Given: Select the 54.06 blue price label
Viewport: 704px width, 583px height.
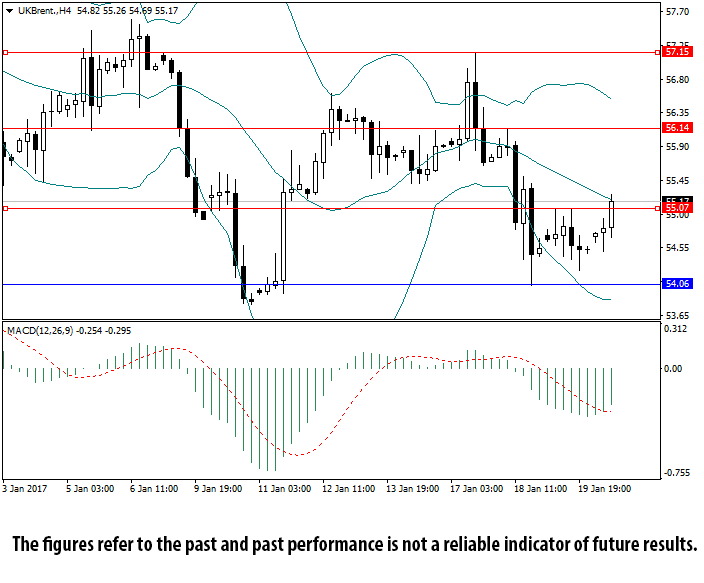Looking at the screenshot, I should pyautogui.click(x=678, y=284).
